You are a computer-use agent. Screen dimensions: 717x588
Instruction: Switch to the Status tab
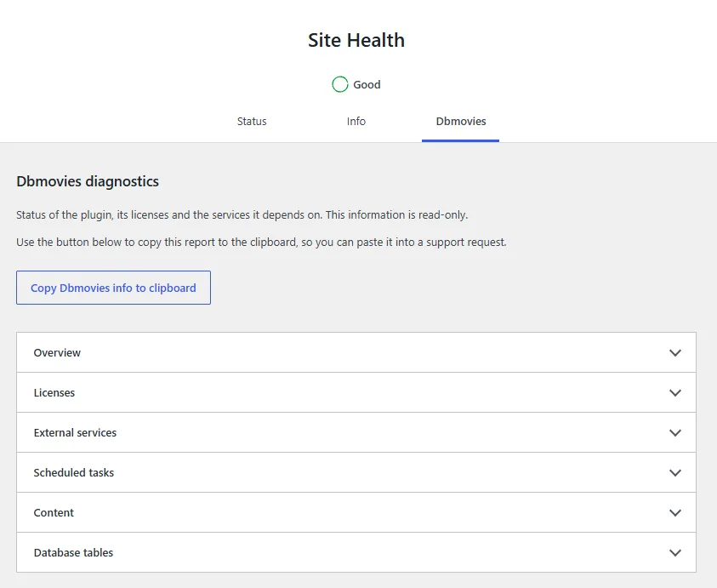[252, 122]
